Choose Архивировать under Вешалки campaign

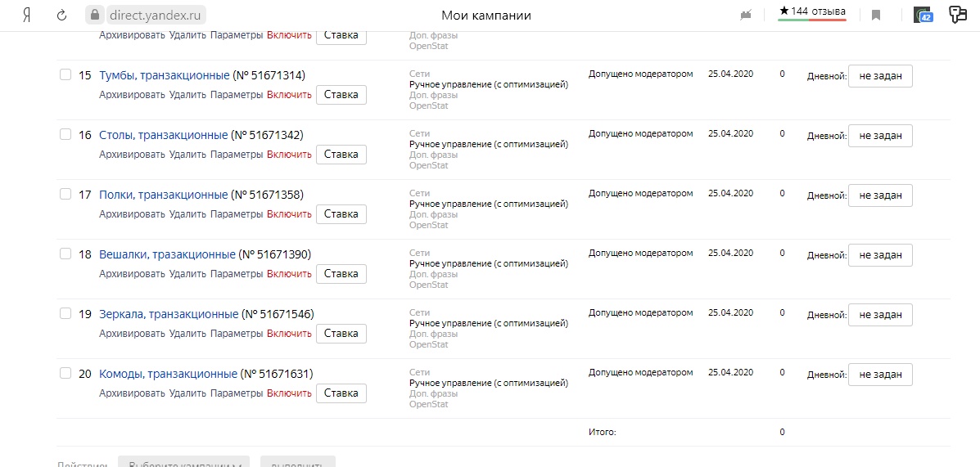pyautogui.click(x=132, y=274)
